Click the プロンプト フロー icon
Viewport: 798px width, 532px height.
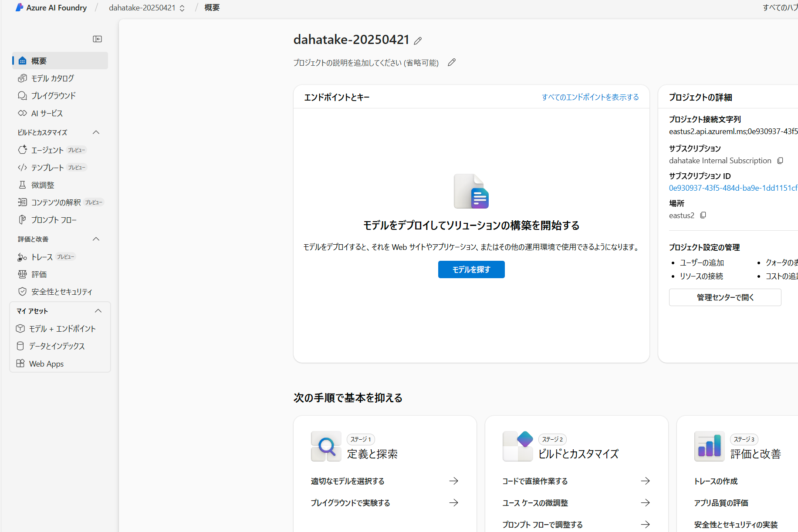(x=23, y=220)
